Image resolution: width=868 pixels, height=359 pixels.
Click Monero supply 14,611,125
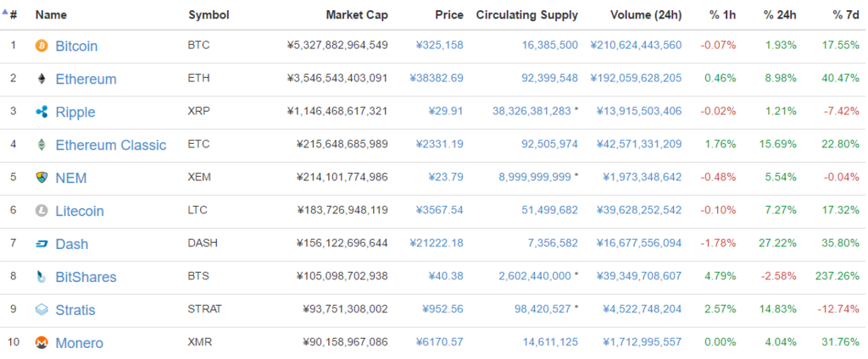coord(549,342)
